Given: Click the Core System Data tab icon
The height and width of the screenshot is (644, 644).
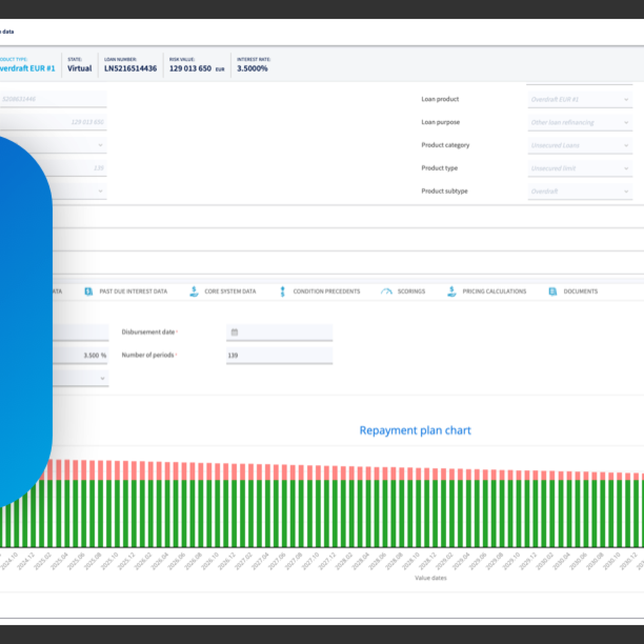Looking at the screenshot, I should point(194,291).
